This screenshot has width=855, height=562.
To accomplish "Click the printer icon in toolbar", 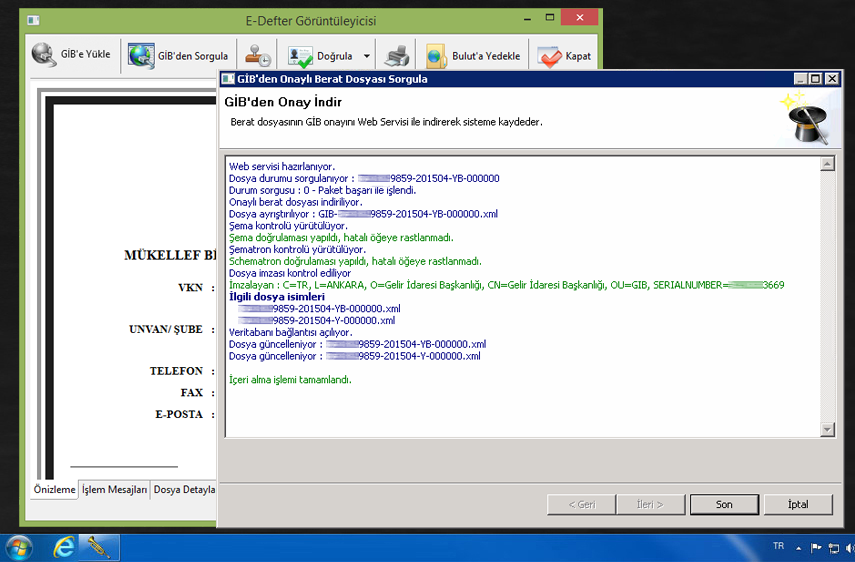I will (x=397, y=56).
